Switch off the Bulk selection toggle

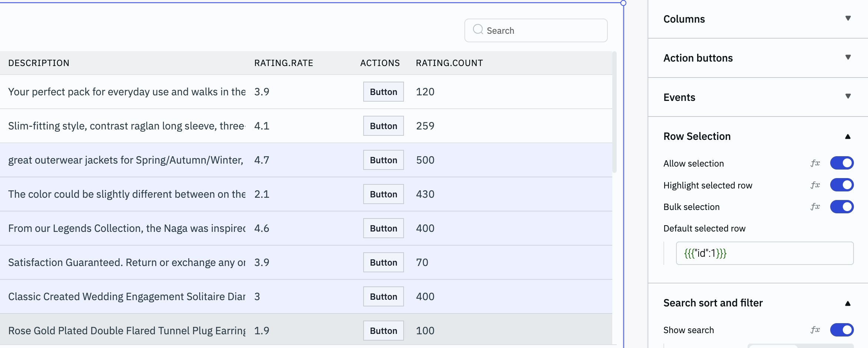842,207
